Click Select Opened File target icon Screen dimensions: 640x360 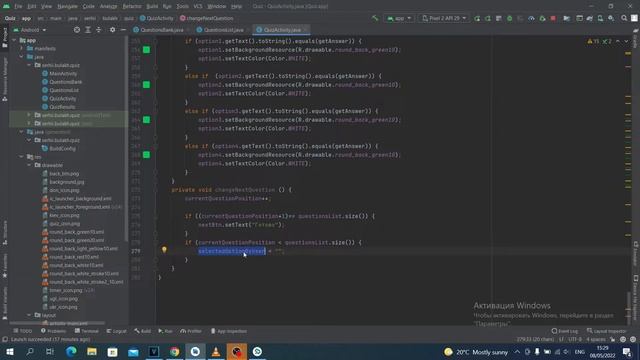click(x=77, y=30)
